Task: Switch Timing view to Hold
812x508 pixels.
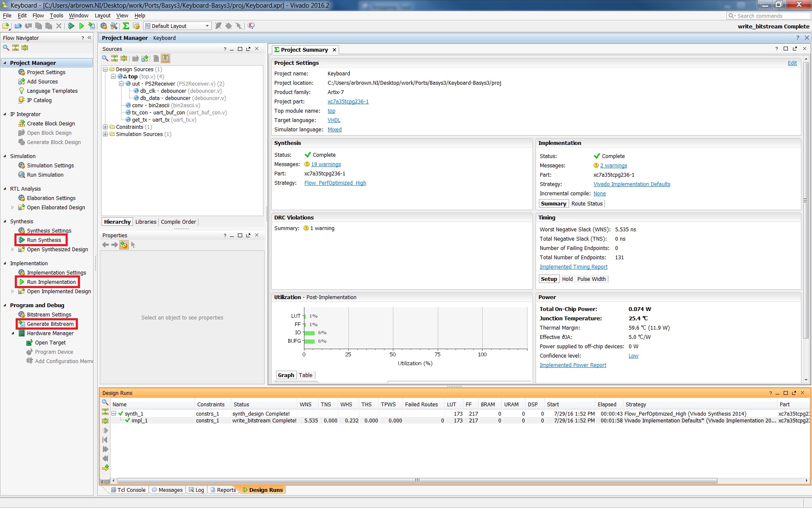Action: tap(567, 279)
